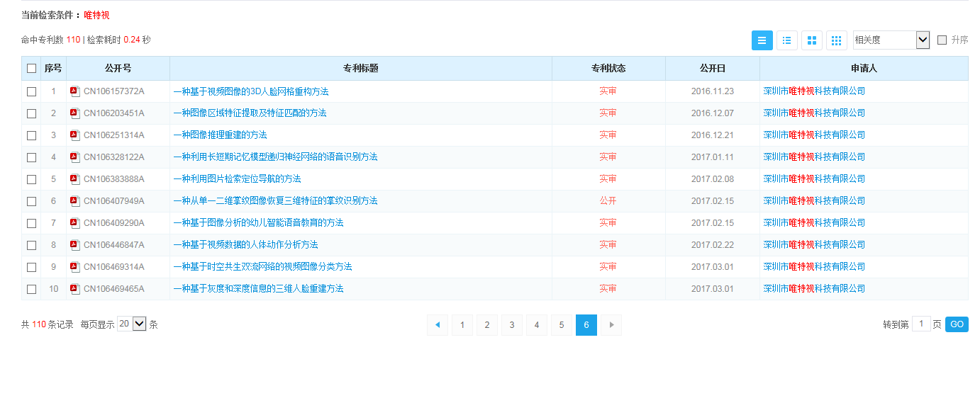The height and width of the screenshot is (403, 980).
Task: Click publication number CN106407949A
Action: point(113,201)
